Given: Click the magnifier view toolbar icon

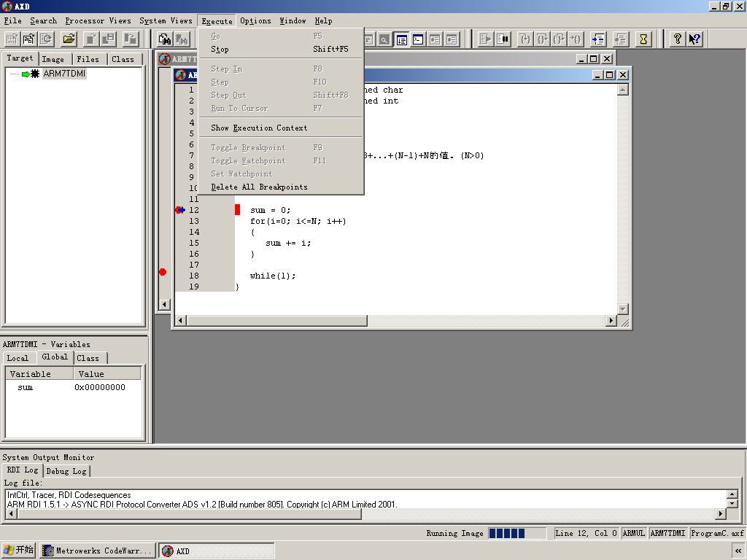Looking at the screenshot, I should coord(384,39).
